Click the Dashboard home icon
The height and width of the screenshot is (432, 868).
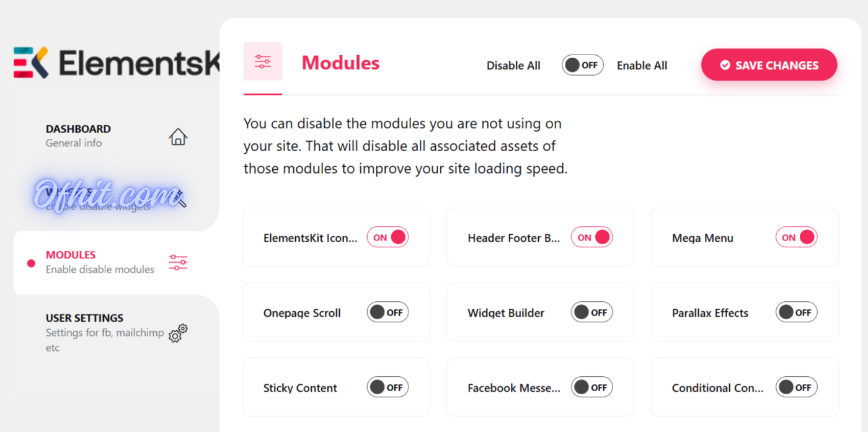click(178, 136)
